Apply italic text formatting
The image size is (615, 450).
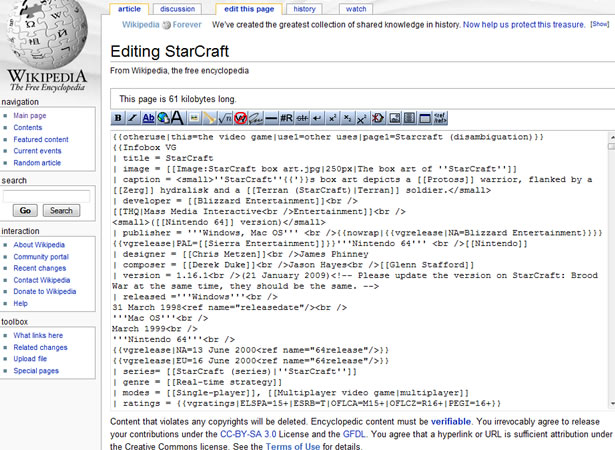point(133,118)
